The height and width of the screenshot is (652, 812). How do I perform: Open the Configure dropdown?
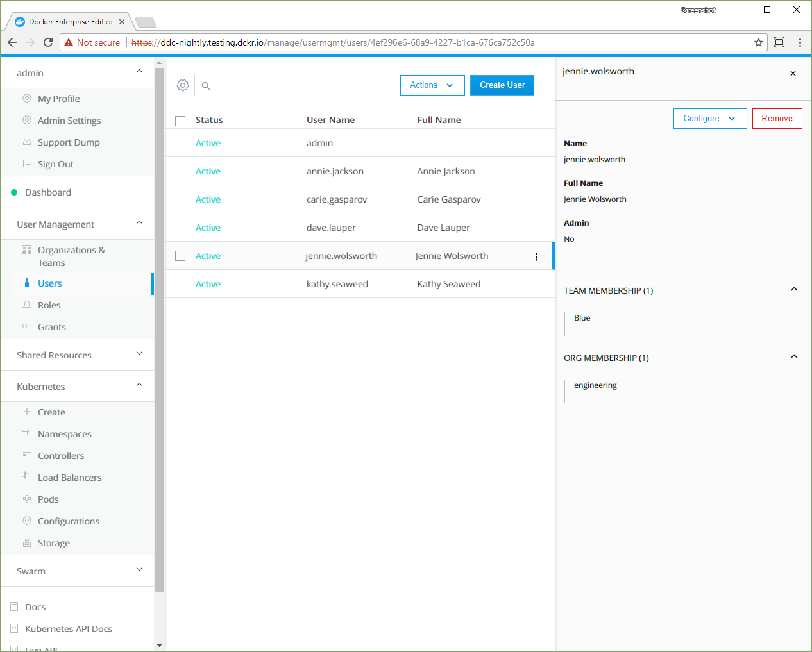[709, 119]
